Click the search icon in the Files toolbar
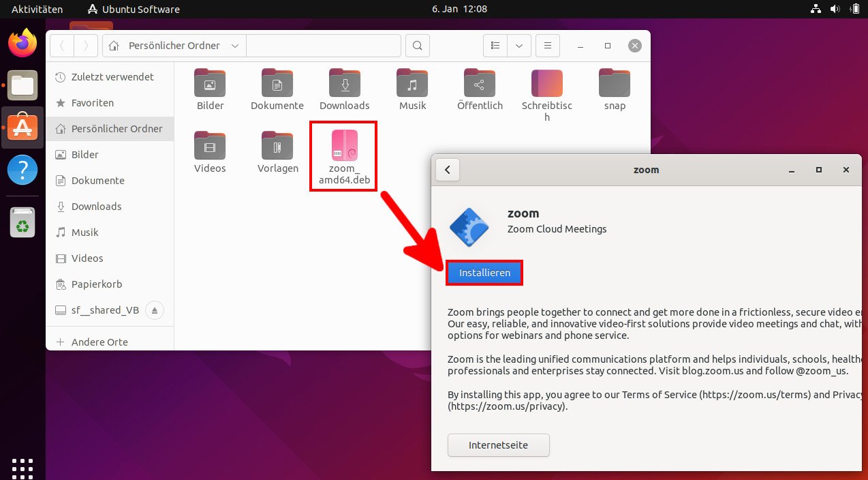868x480 pixels. tap(417, 45)
